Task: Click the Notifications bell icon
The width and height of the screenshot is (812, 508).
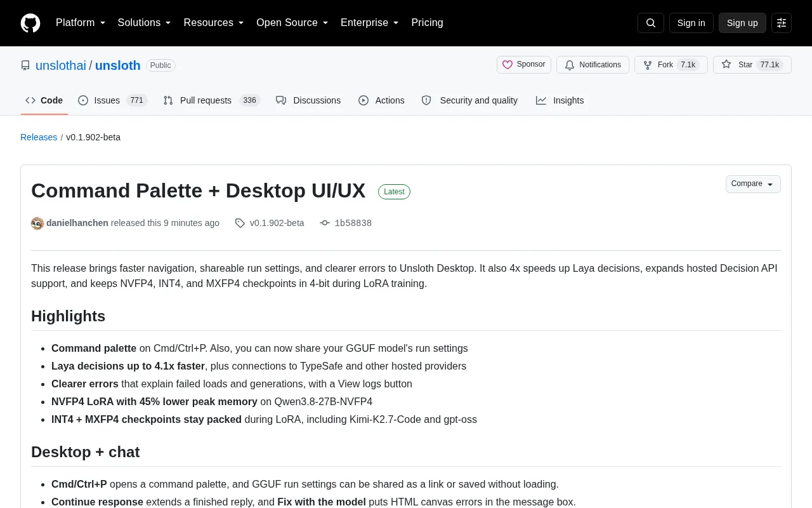Action: (x=570, y=65)
